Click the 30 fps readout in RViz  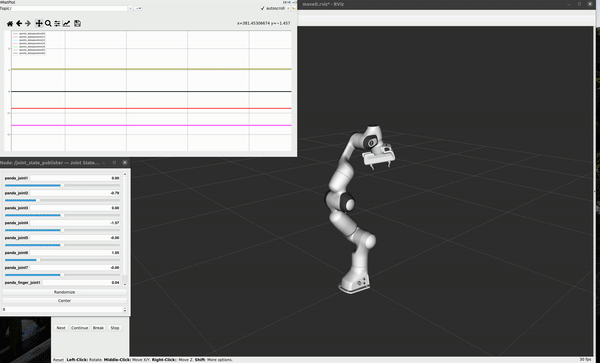point(585,360)
